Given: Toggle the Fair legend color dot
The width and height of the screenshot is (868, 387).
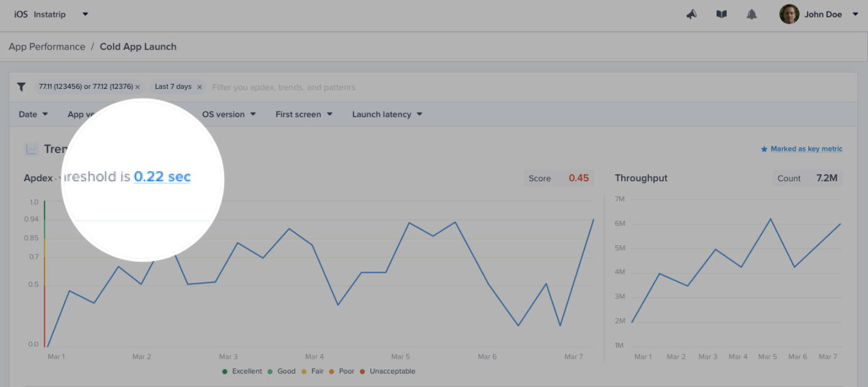Looking at the screenshot, I should click(304, 371).
